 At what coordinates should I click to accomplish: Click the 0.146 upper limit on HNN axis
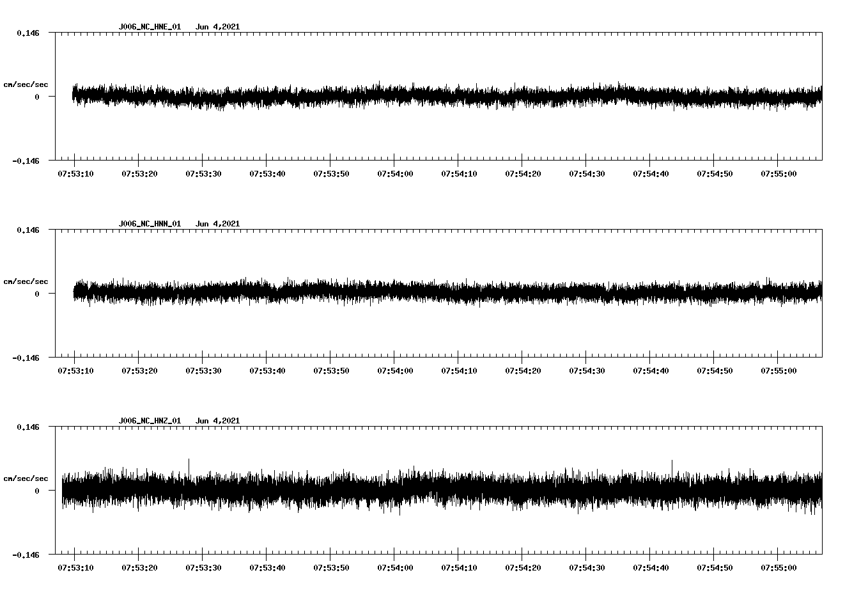click(27, 230)
